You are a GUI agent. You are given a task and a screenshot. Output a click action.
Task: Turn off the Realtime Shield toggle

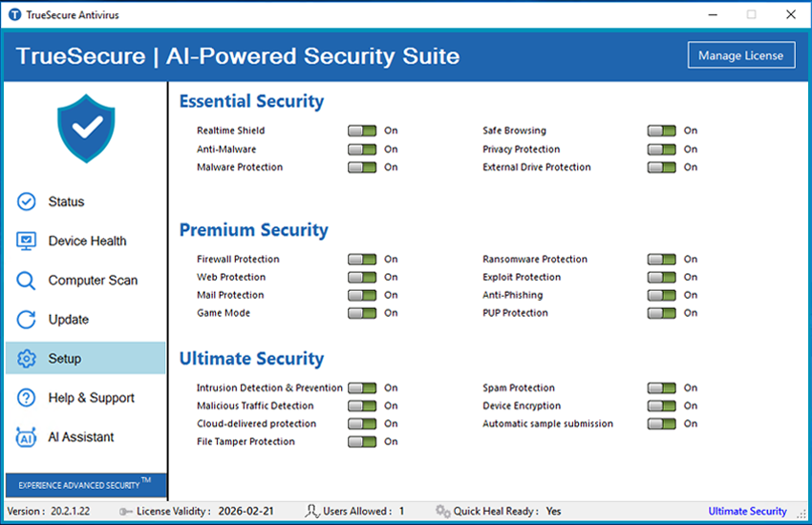[362, 131]
